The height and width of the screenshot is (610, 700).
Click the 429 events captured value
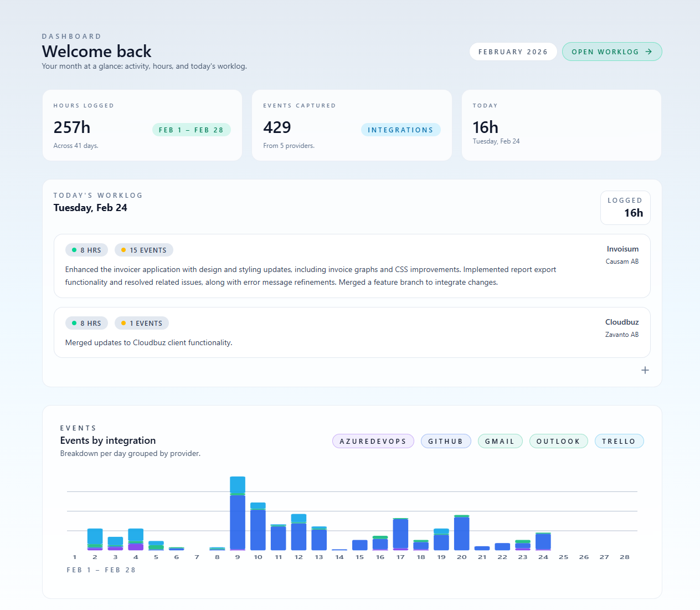click(x=277, y=127)
